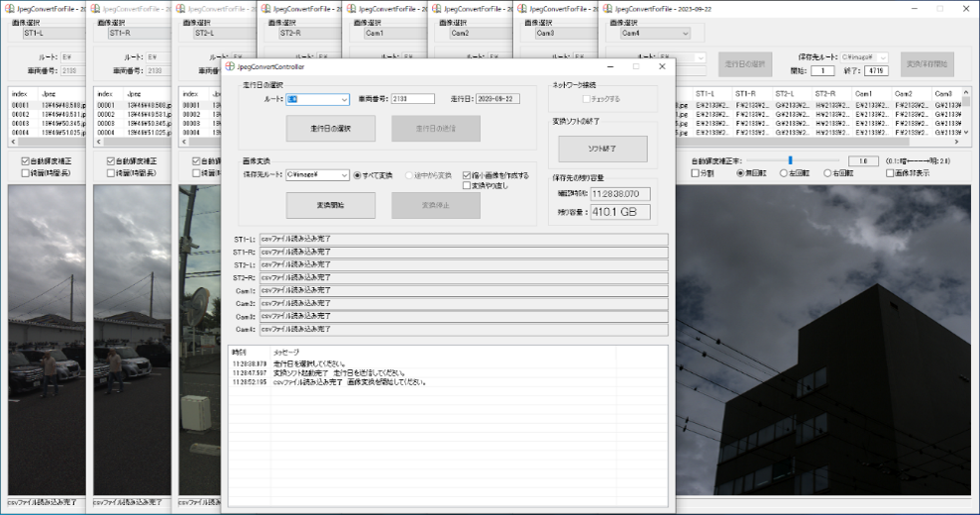Click 変換/保存開始 button in Cam4 window
Image resolution: width=980 pixels, height=515 pixels.
(926, 64)
